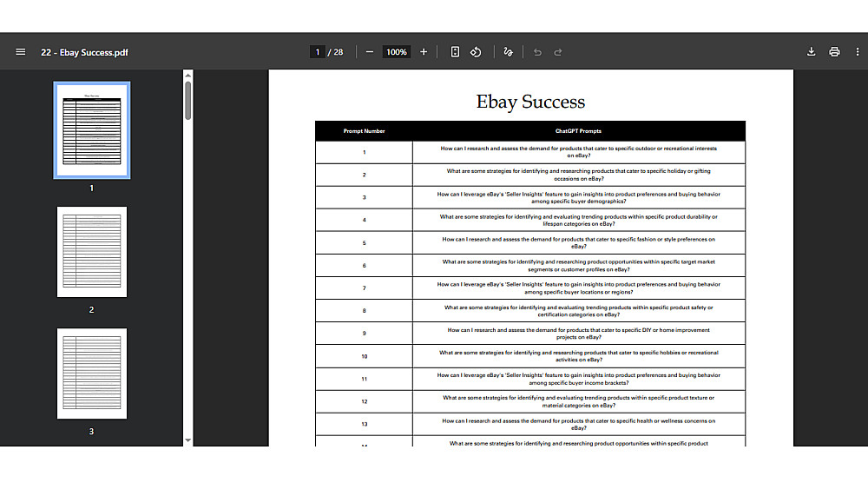
Task: Download the PDF file
Action: tap(811, 52)
